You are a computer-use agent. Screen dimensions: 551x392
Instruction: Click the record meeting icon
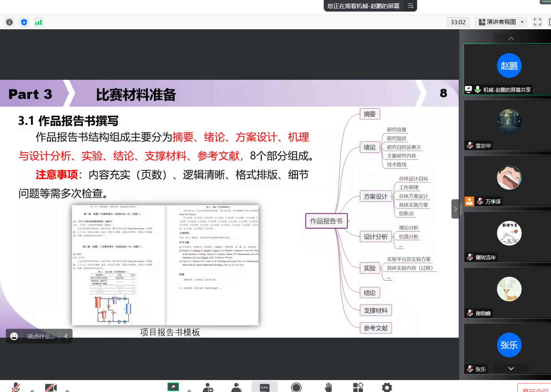point(296,387)
